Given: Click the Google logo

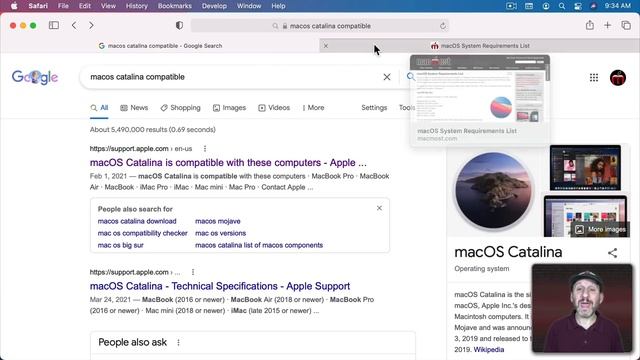Looking at the screenshot, I should click(35, 77).
